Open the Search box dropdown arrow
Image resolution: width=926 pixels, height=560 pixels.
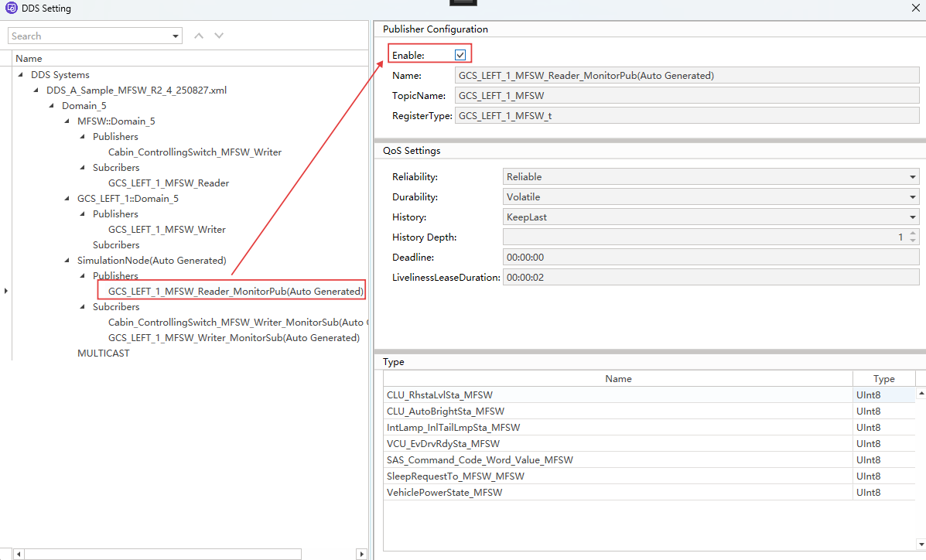(176, 36)
